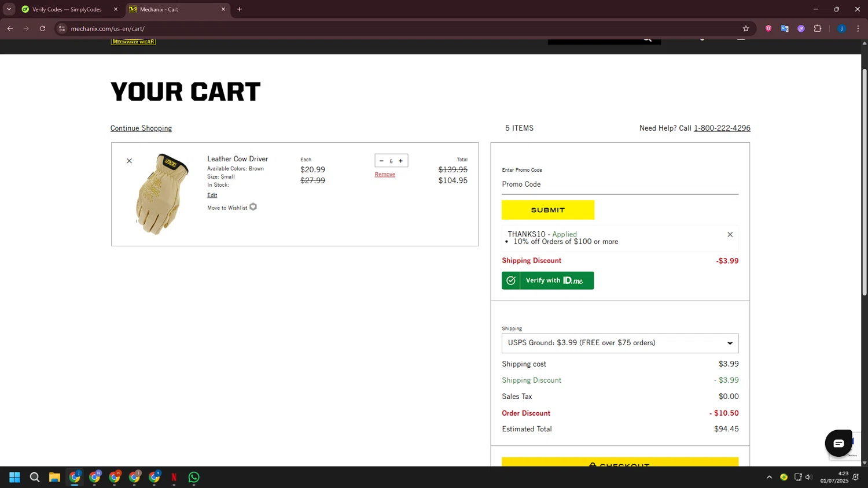Call the 1-800-222-4296 help number link
Viewport: 868px width, 488px height.
tap(722, 128)
